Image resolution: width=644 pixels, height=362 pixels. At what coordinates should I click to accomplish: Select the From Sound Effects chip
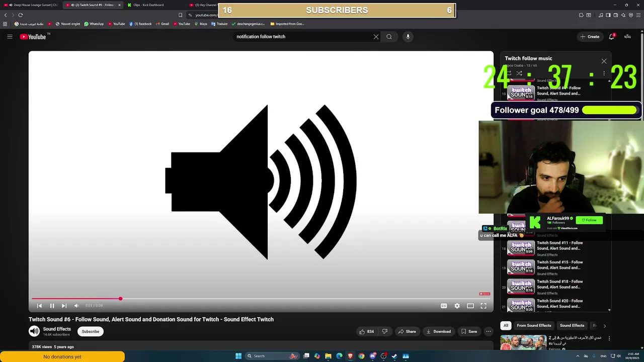point(534,325)
